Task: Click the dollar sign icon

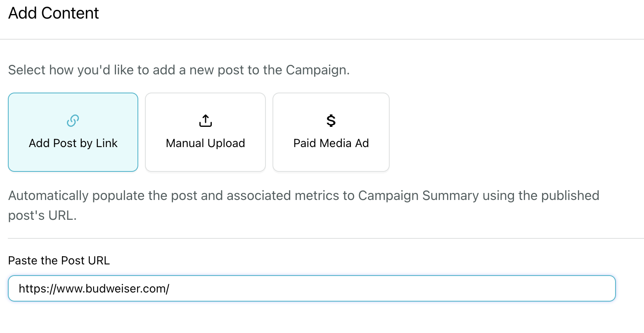Action: point(331,121)
